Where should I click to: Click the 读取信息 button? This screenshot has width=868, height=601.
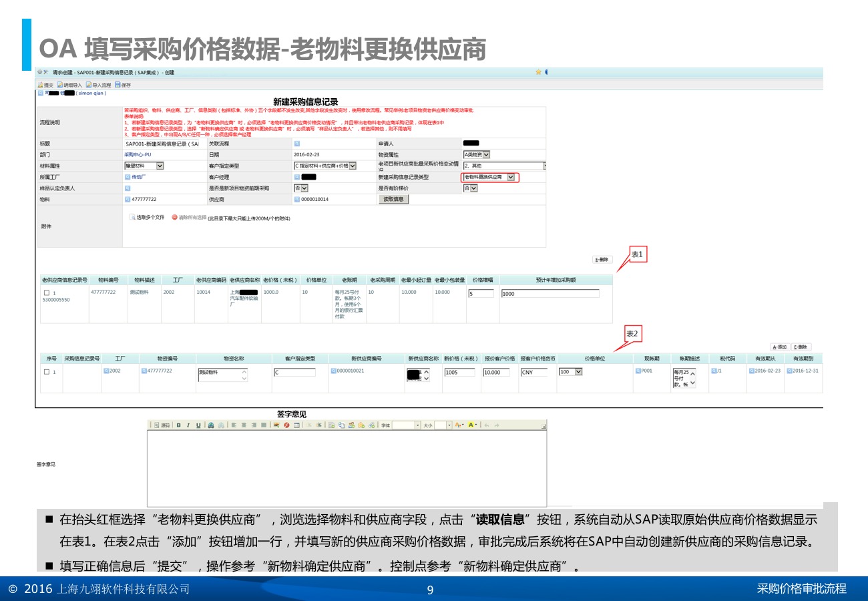pyautogui.click(x=393, y=199)
